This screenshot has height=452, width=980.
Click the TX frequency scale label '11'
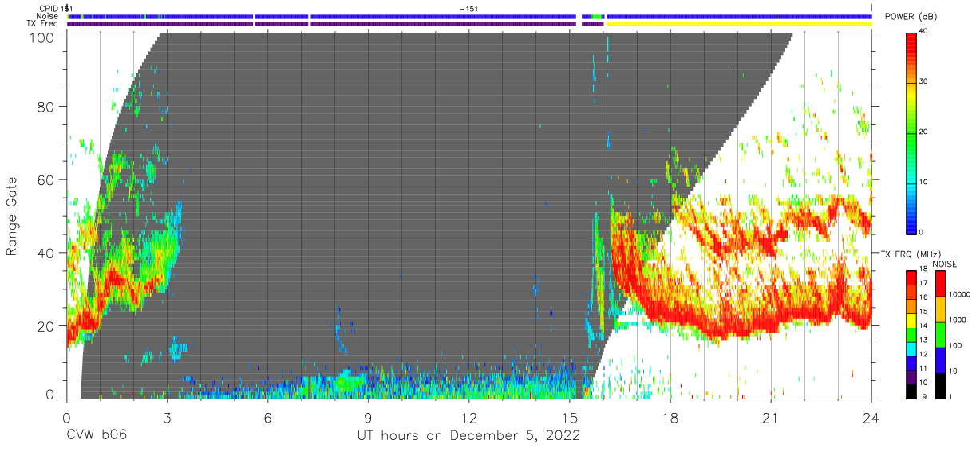(x=925, y=368)
